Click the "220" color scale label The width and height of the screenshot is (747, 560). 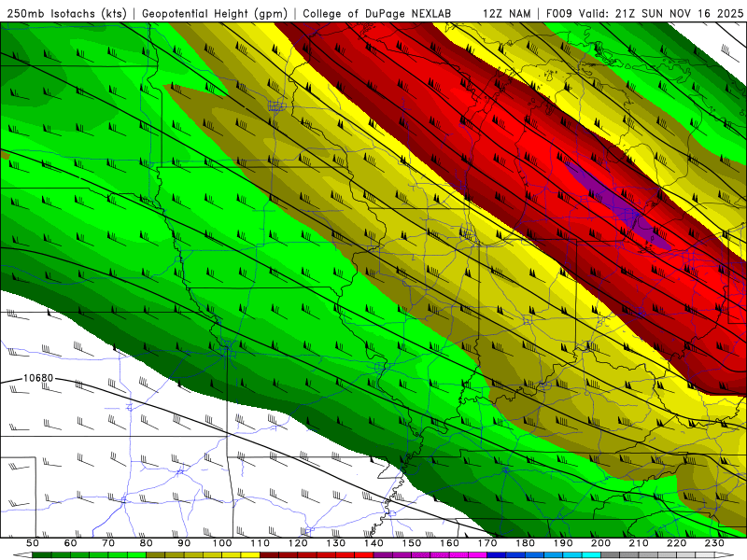676,543
